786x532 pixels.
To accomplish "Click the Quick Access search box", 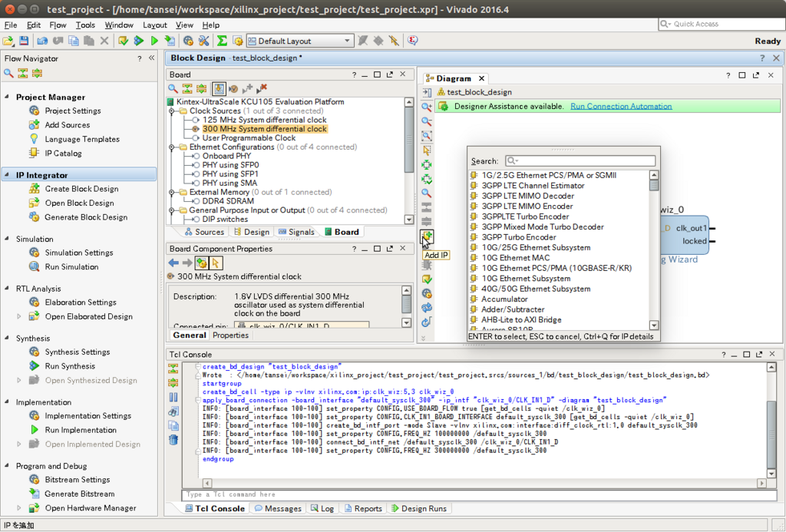I will 720,24.
